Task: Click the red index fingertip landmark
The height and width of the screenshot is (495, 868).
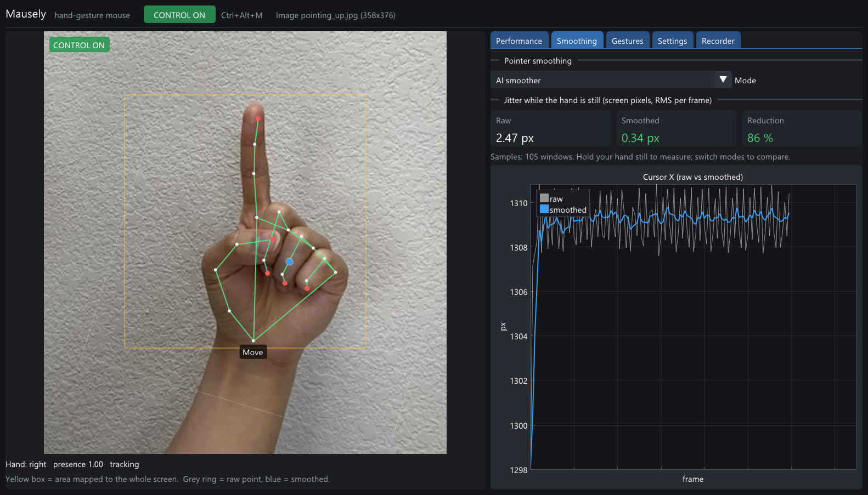Action: click(258, 118)
